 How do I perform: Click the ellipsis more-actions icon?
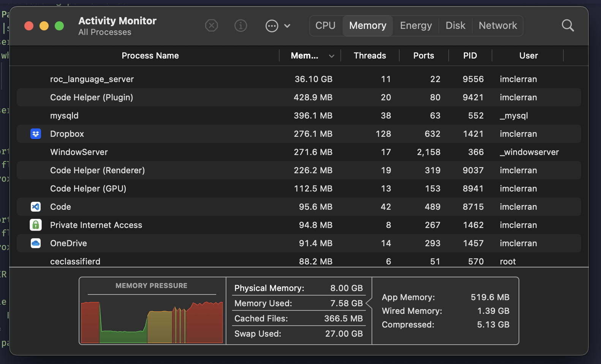(272, 26)
